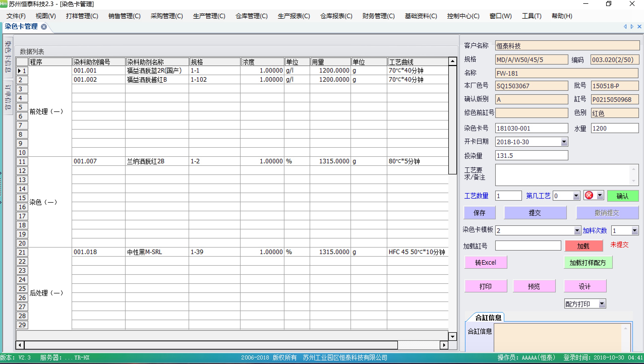Open the 仓库管理(C) menu
The height and width of the screenshot is (364, 644).
click(251, 16)
